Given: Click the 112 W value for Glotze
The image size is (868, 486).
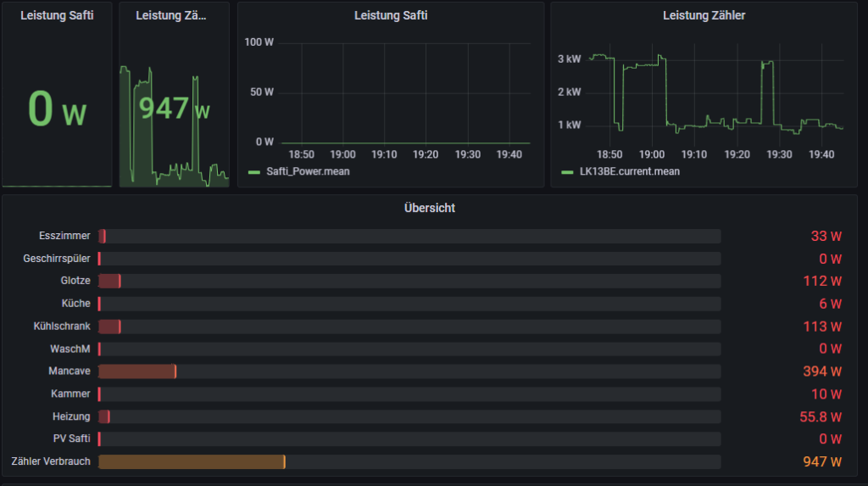Looking at the screenshot, I should (x=821, y=281).
